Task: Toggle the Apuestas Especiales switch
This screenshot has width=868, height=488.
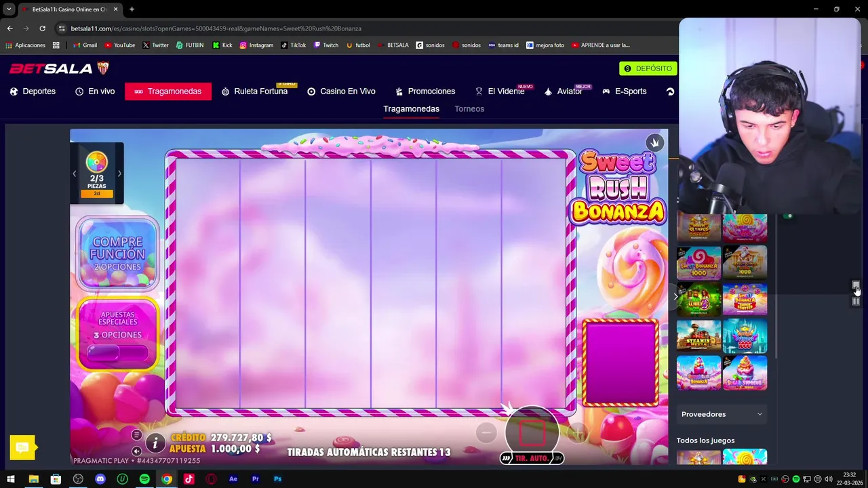Action: 118,352
